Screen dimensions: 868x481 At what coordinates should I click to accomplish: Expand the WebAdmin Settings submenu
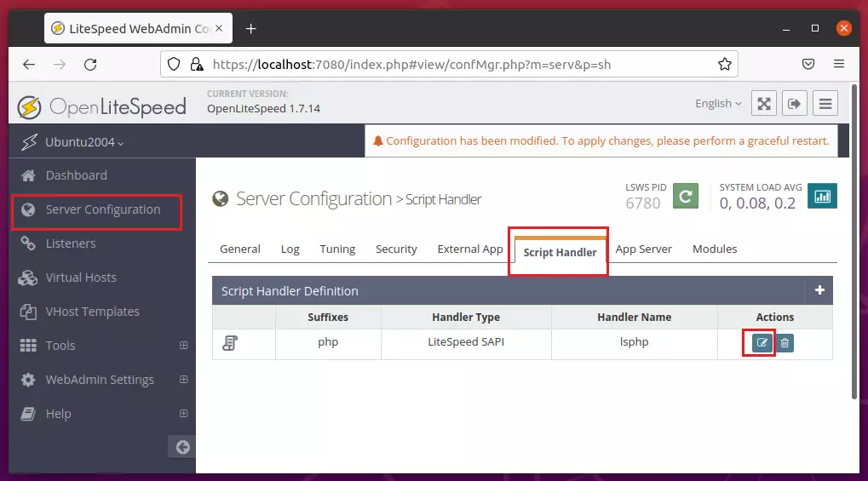184,380
